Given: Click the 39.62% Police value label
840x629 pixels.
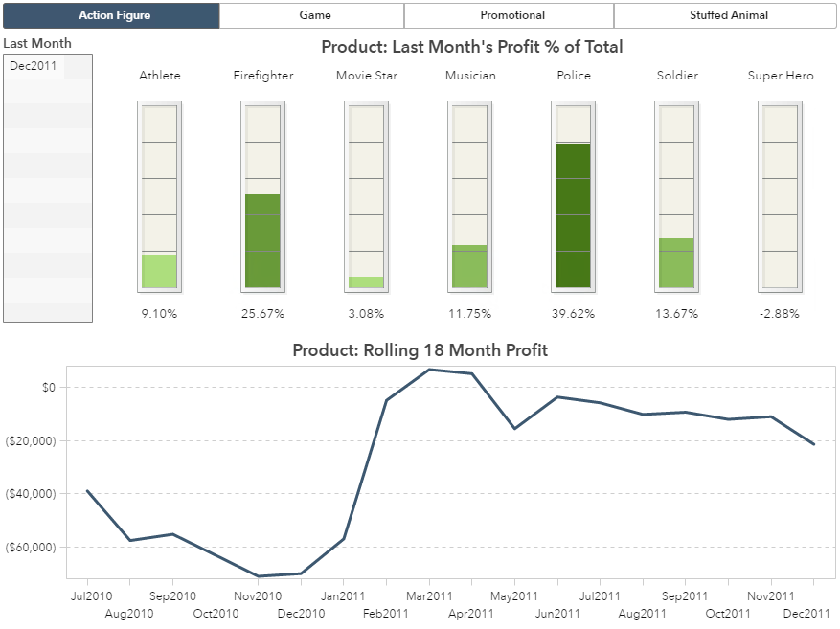Looking at the screenshot, I should 574,314.
